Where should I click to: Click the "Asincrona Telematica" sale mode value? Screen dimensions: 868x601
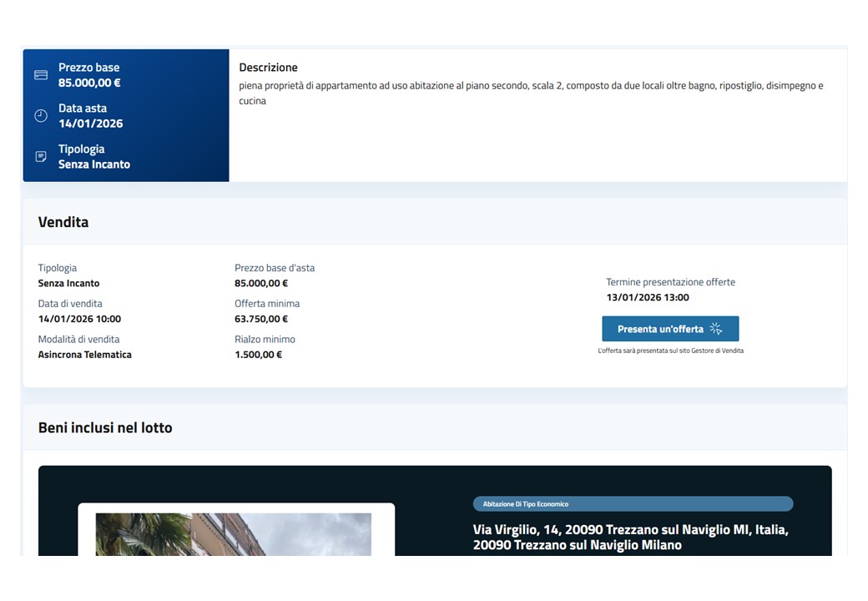(85, 355)
